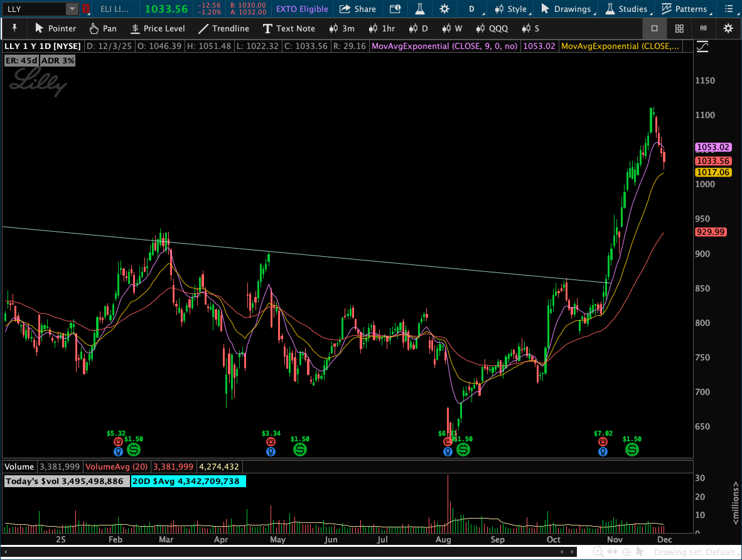
Task: Click the zoom magnifier icon at bottom
Action: [598, 552]
